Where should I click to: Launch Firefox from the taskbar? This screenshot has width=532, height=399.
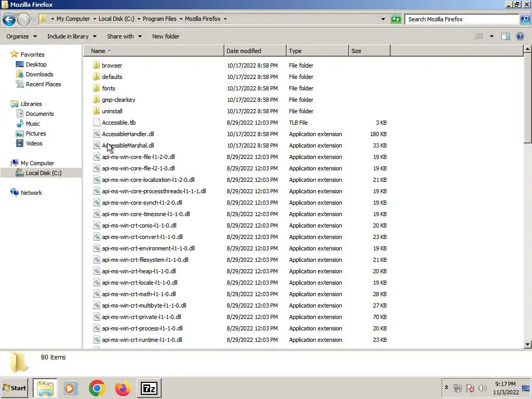123,388
